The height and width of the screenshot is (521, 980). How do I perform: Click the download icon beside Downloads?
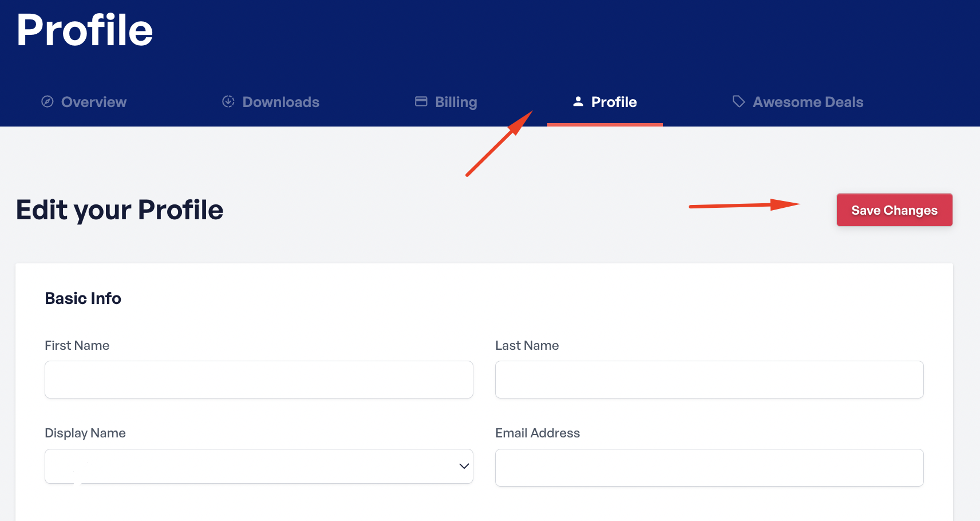click(228, 102)
